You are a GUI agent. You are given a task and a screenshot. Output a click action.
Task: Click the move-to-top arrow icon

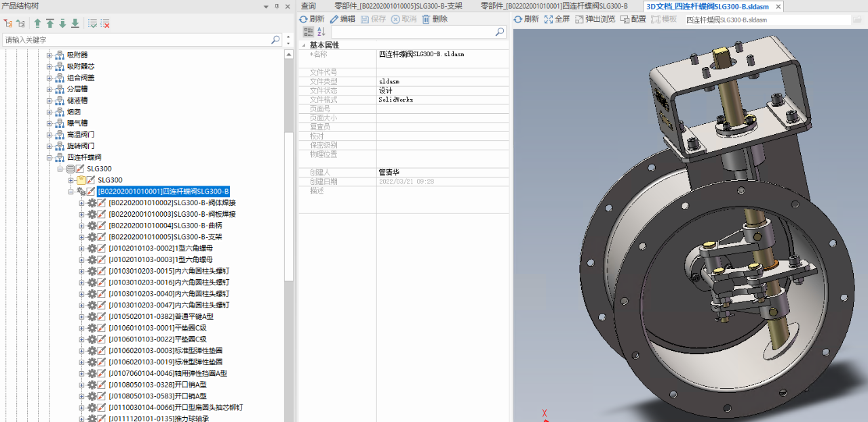point(50,24)
